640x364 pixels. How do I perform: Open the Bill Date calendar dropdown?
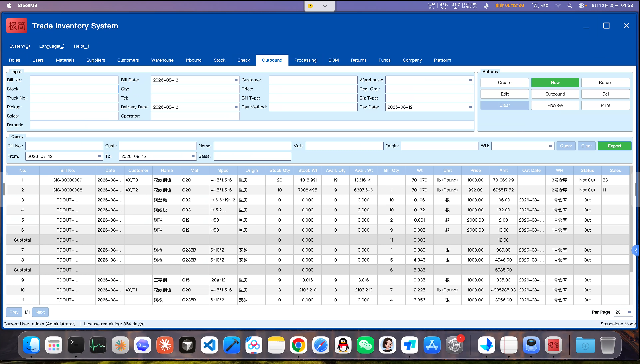pos(236,80)
